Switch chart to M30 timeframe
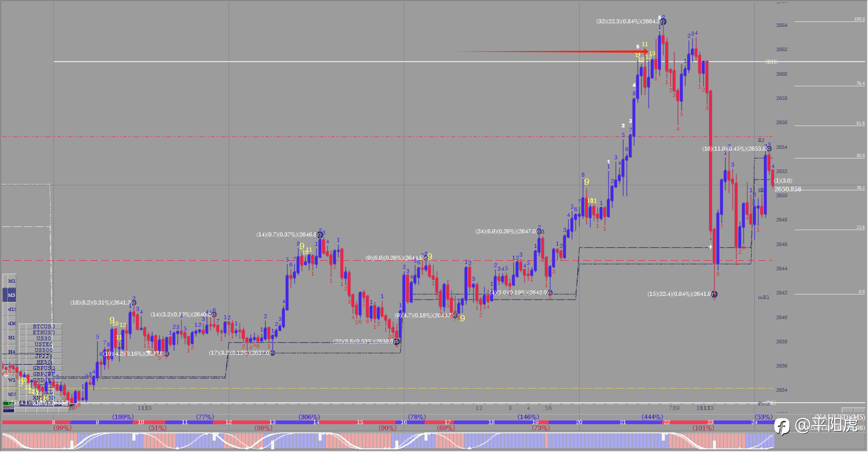Image resolution: width=868 pixels, height=452 pixels. pyautogui.click(x=11, y=323)
